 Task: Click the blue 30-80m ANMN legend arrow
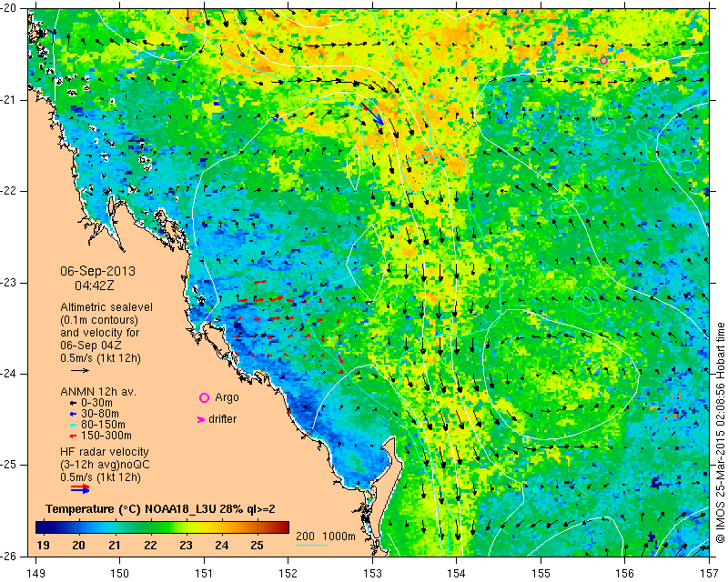(x=73, y=414)
